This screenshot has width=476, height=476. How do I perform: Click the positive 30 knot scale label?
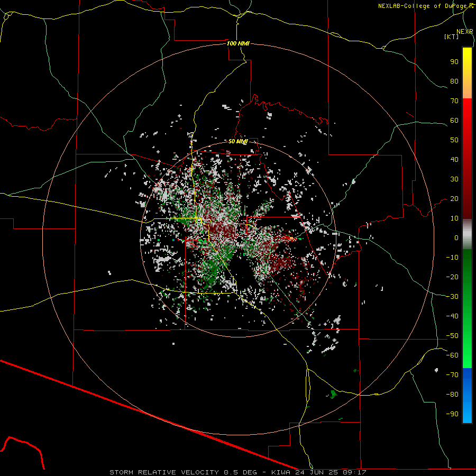(x=454, y=179)
